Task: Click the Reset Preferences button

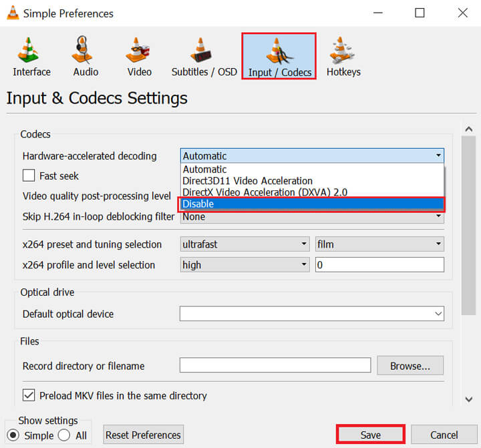Action: point(143,435)
